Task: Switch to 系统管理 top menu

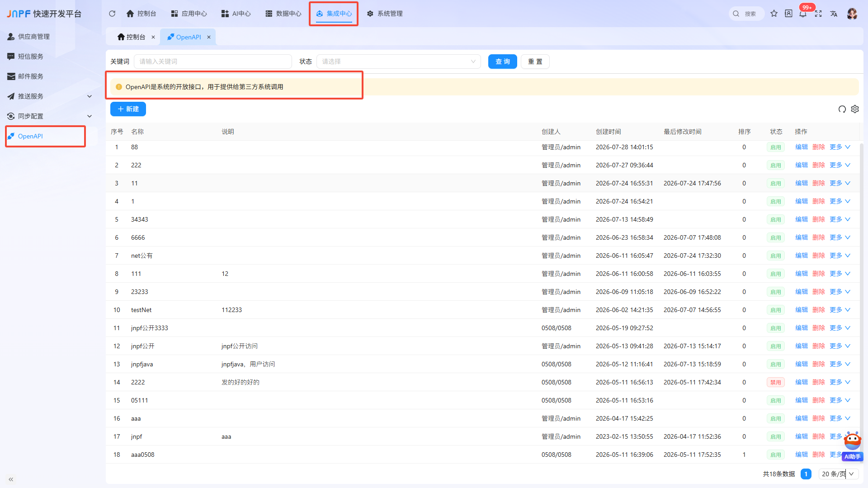Action: (385, 14)
